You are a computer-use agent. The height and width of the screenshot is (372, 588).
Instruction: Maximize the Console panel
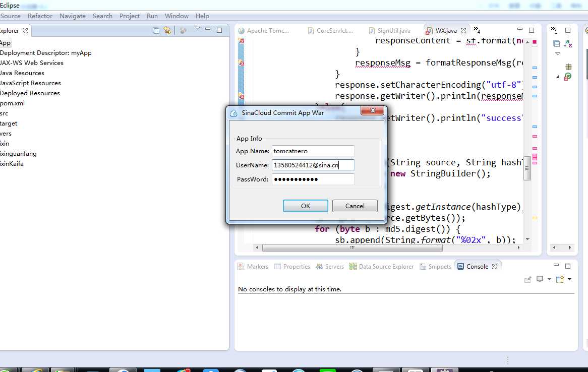pos(568,266)
